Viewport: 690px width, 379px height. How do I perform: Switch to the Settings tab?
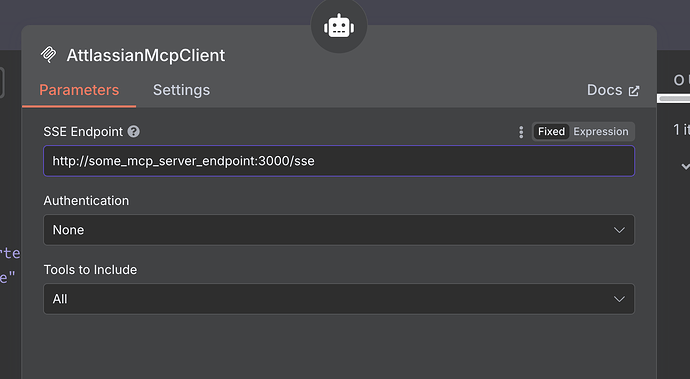(181, 90)
